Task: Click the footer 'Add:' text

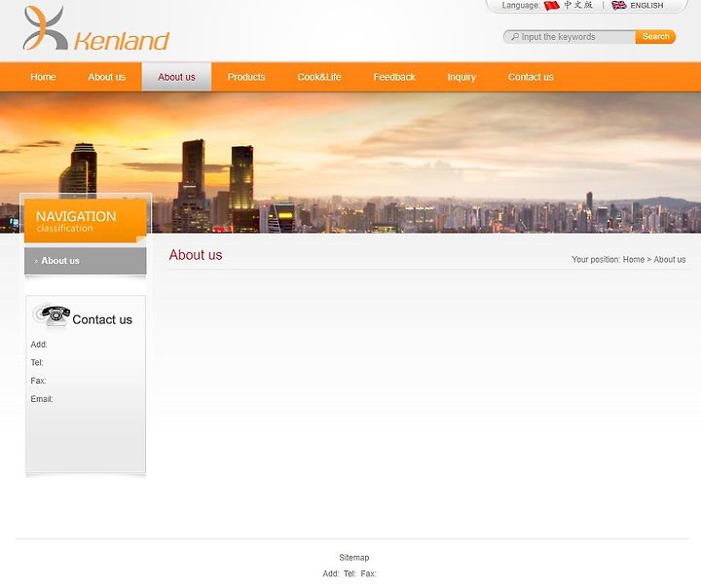Action: click(331, 573)
